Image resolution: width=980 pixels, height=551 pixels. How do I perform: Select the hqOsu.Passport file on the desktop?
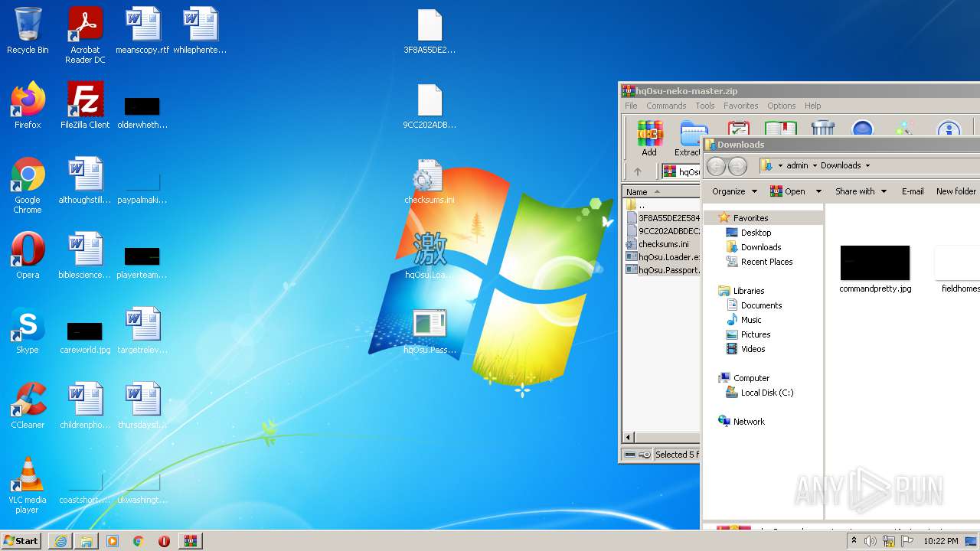430,331
